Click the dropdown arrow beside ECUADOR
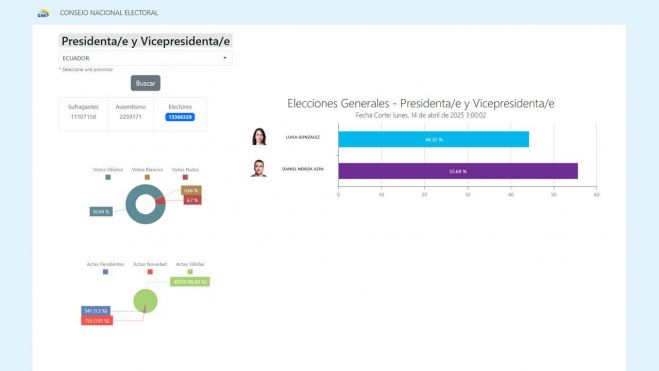This screenshot has height=371, width=659. [225, 58]
